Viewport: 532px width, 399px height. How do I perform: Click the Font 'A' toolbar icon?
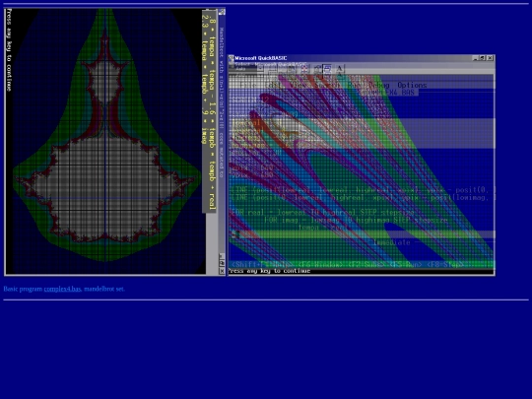(339, 69)
